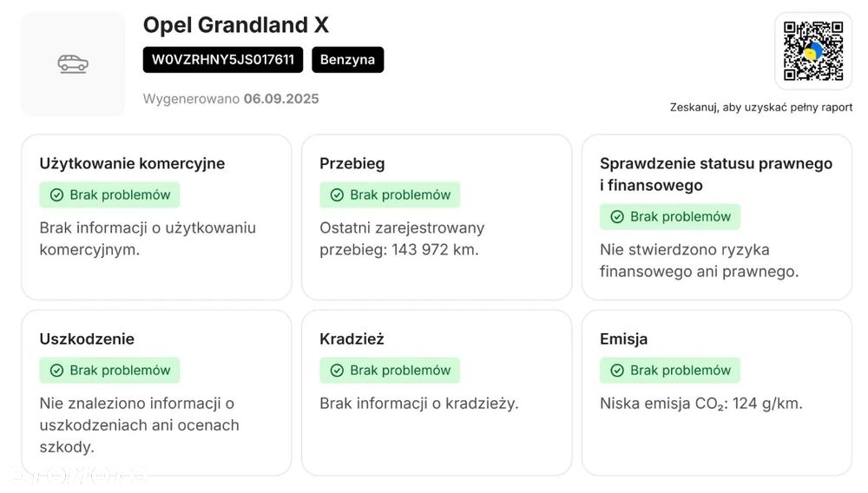Click the Benzyna fuel badge
The height and width of the screenshot is (493, 868).
(x=347, y=60)
